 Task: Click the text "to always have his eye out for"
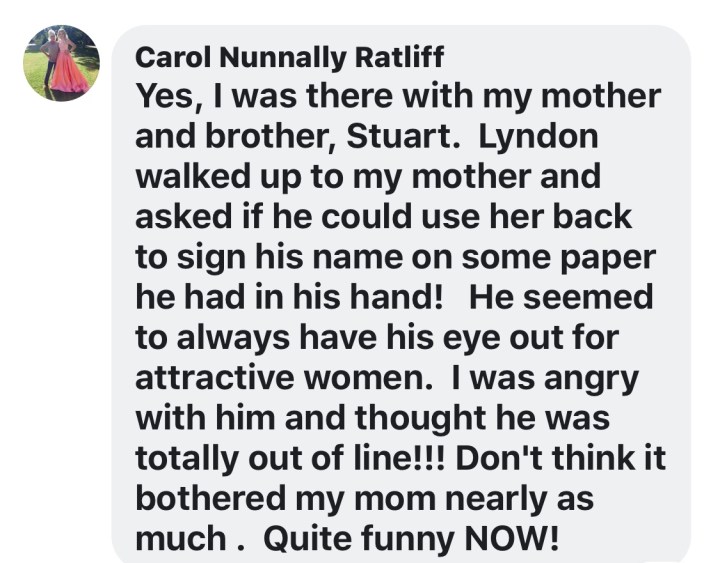tap(378, 337)
